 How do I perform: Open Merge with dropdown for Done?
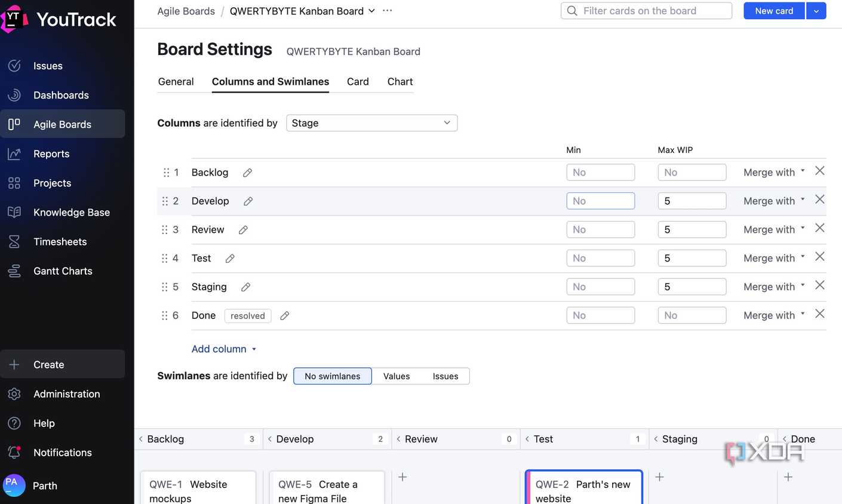coord(774,315)
